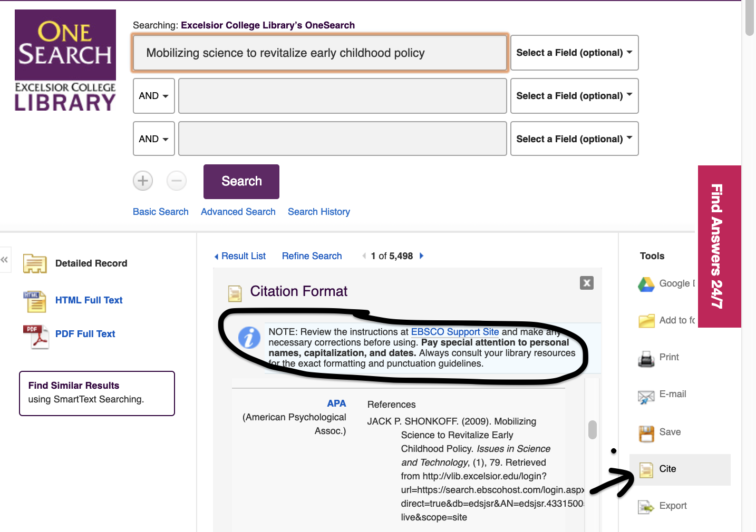This screenshot has width=756, height=532.
Task: Click the Google Drive icon in Tools
Action: click(646, 284)
